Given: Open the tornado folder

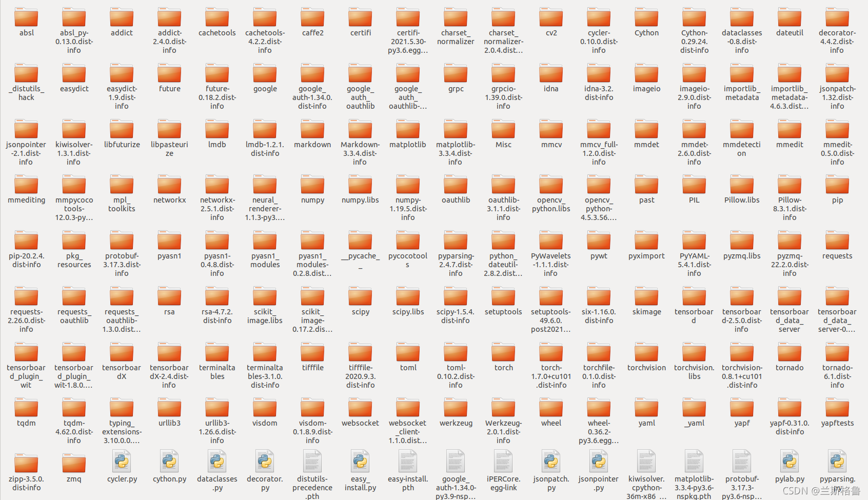Looking at the screenshot, I should click(x=790, y=352).
